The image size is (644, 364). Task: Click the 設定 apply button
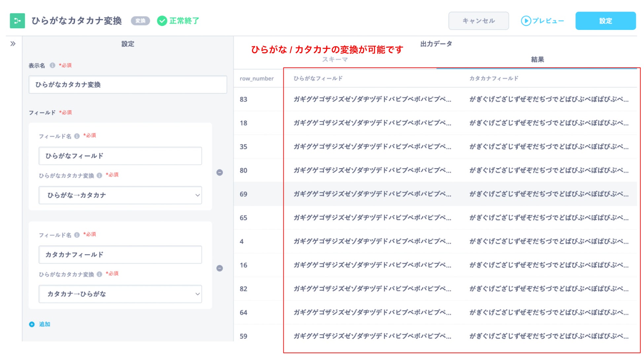[x=605, y=21]
